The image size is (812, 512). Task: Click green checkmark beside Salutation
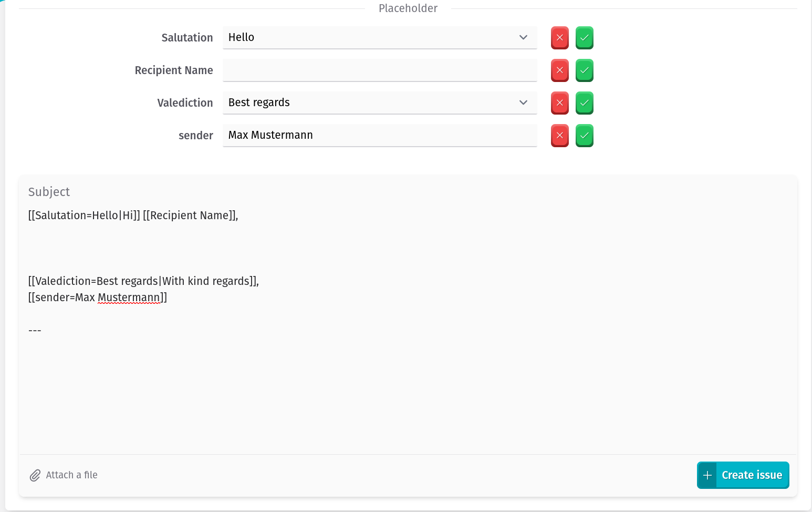pos(584,38)
